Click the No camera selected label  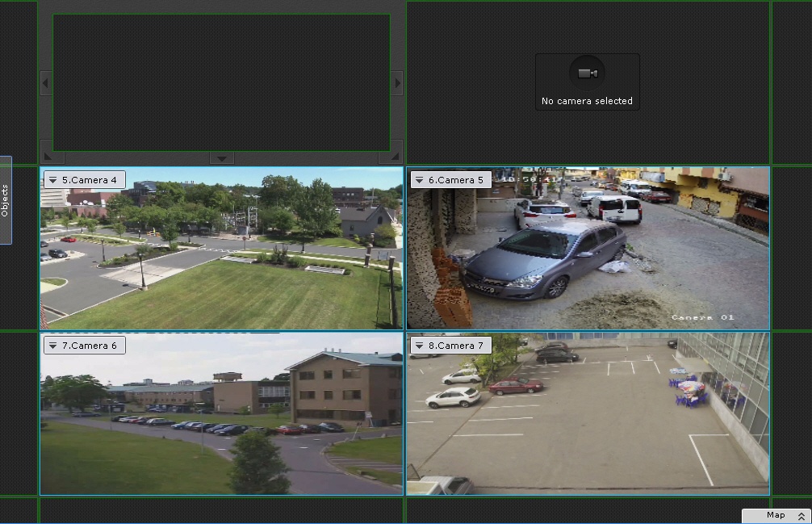587,102
